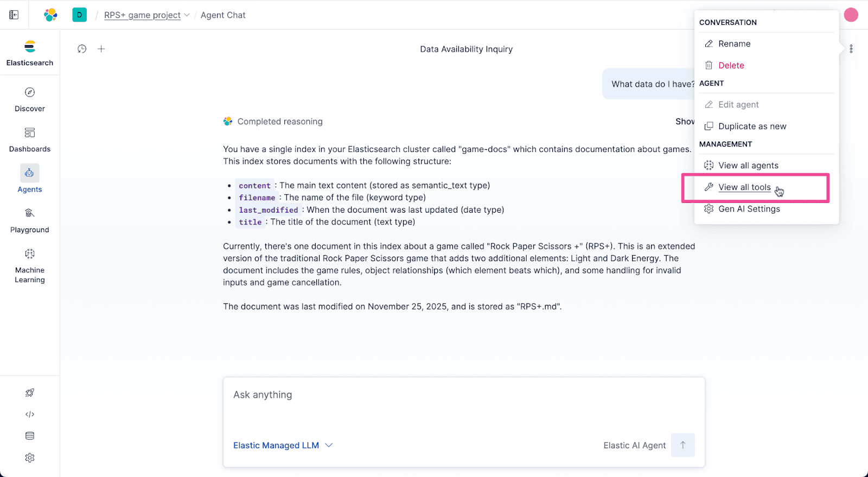Click the conversation history icon
The width and height of the screenshot is (868, 477).
click(x=82, y=49)
